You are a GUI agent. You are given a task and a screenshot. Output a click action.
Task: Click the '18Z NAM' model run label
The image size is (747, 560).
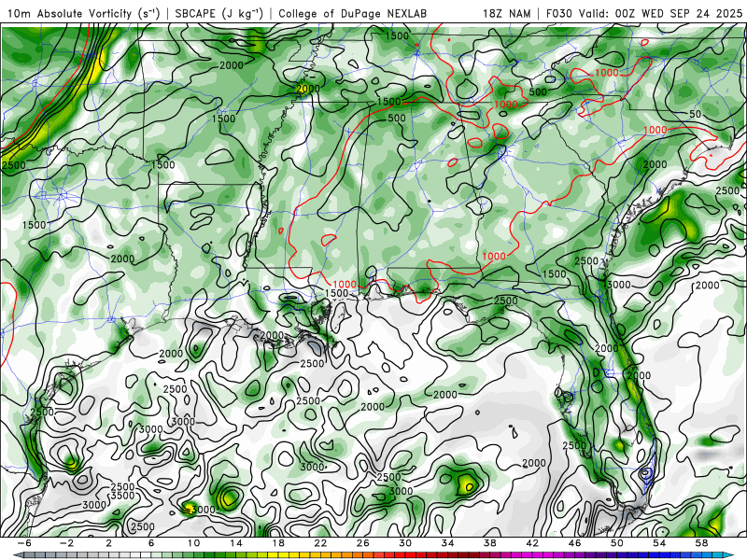click(506, 13)
